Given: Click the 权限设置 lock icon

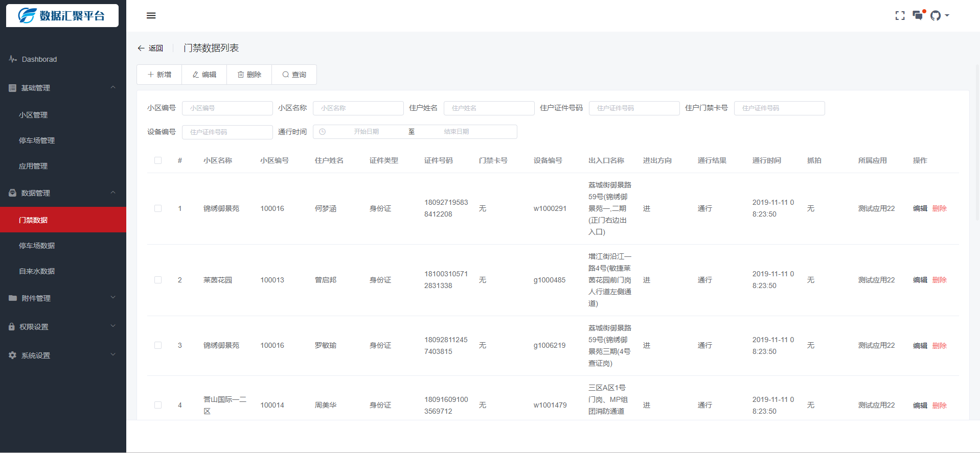Looking at the screenshot, I should (12, 327).
